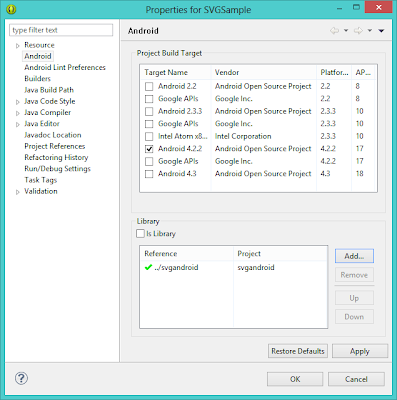This screenshot has height=400, width=397.
Task: Open the Java Build Path page
Action: (x=49, y=90)
